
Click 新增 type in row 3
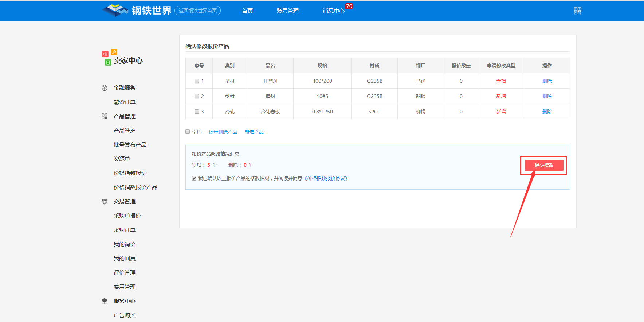click(x=501, y=112)
